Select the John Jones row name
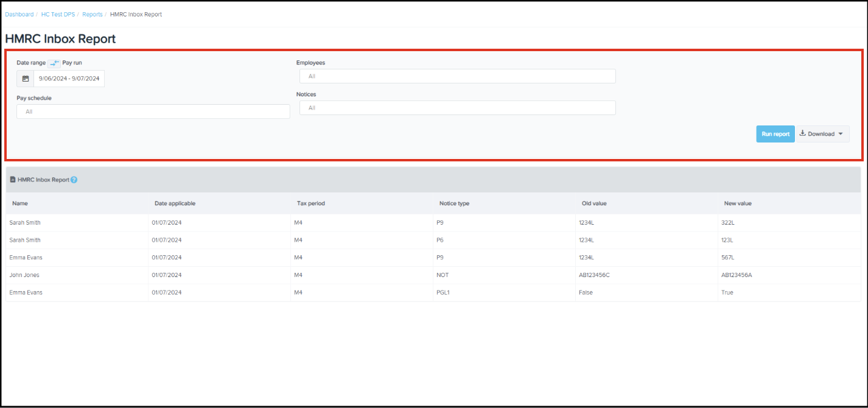 (x=24, y=275)
